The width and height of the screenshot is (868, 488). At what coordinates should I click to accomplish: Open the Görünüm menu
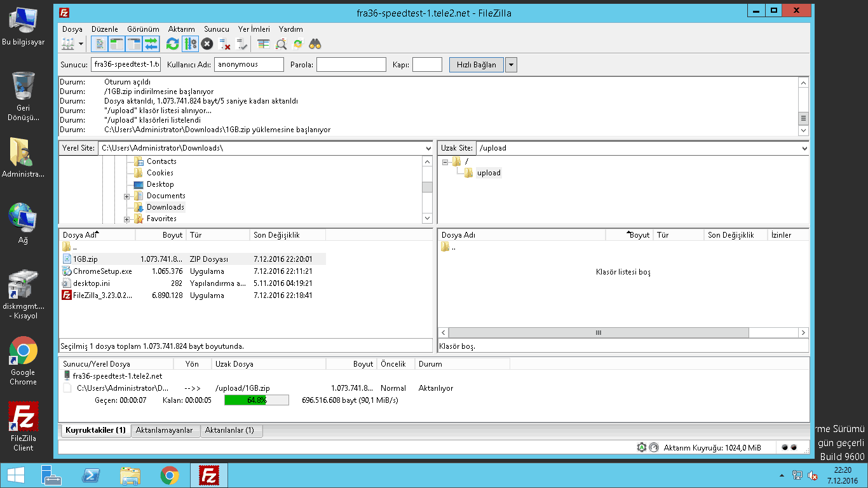pyautogui.click(x=143, y=29)
